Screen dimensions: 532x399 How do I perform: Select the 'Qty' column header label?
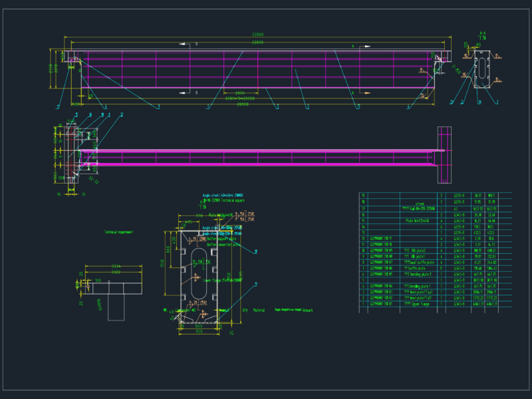[x=245, y=310]
